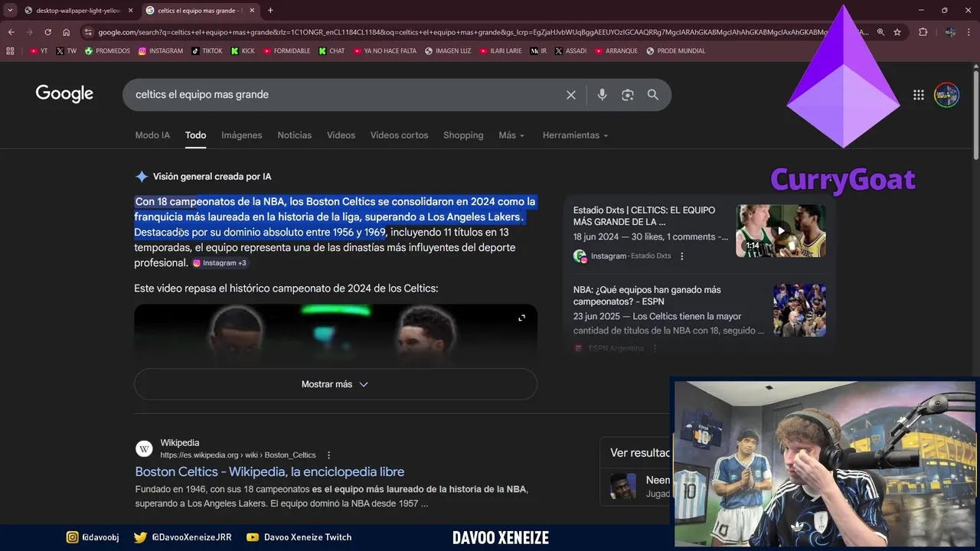Open the ARRANQUE bookmark
The image size is (980, 551).
(x=616, y=51)
